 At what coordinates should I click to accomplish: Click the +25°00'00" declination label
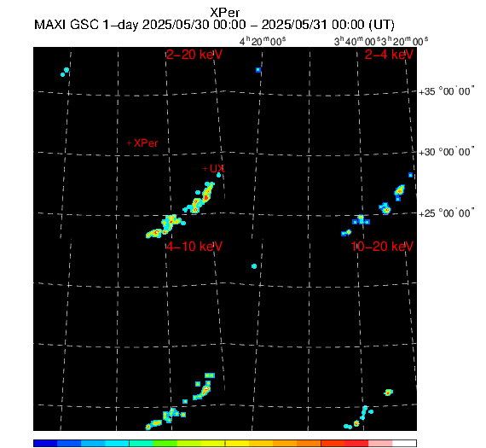click(x=446, y=213)
